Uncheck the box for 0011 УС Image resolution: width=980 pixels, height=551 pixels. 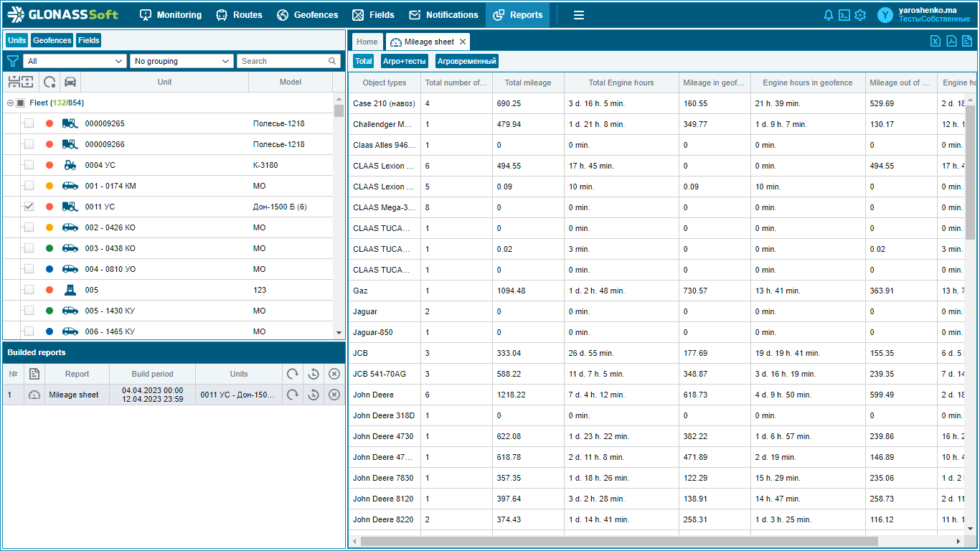coord(29,207)
